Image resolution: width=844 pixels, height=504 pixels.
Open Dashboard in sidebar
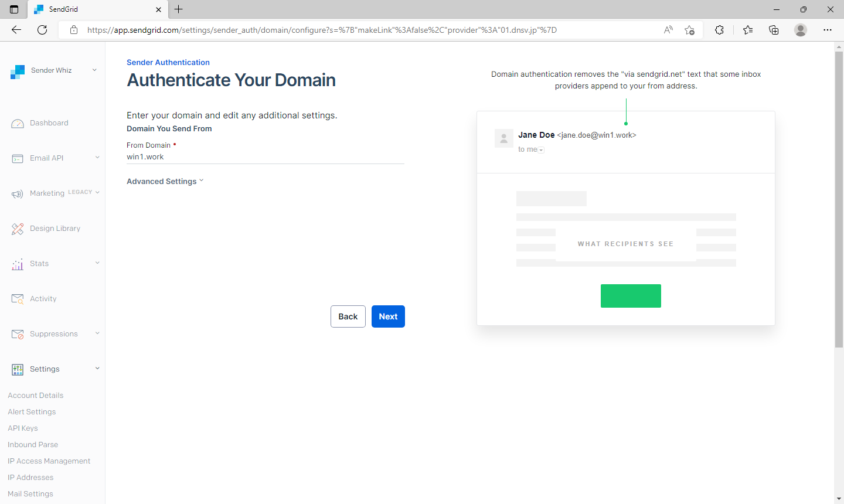tap(49, 123)
